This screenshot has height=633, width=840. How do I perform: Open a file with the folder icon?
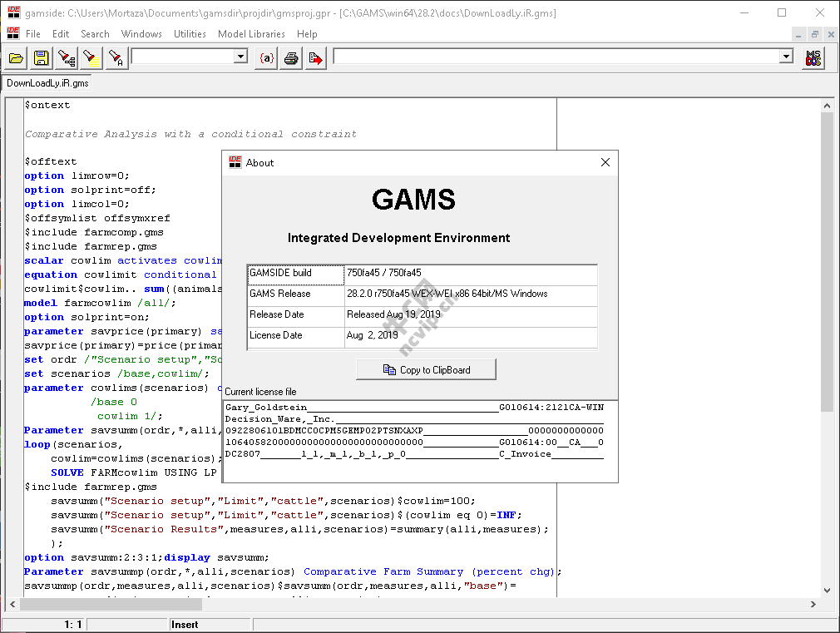point(16,58)
